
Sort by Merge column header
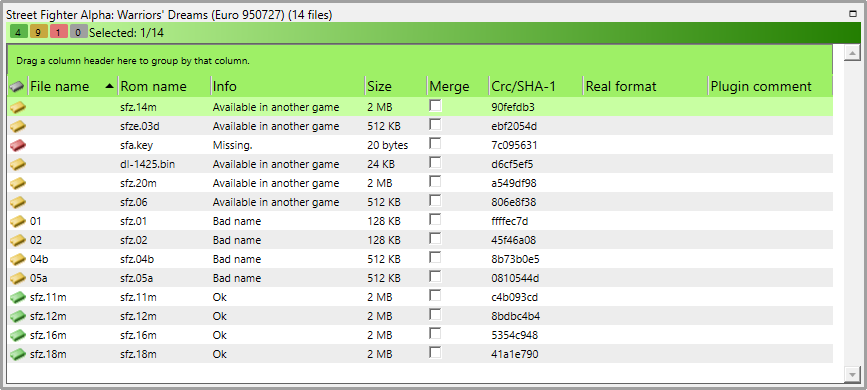click(458, 86)
